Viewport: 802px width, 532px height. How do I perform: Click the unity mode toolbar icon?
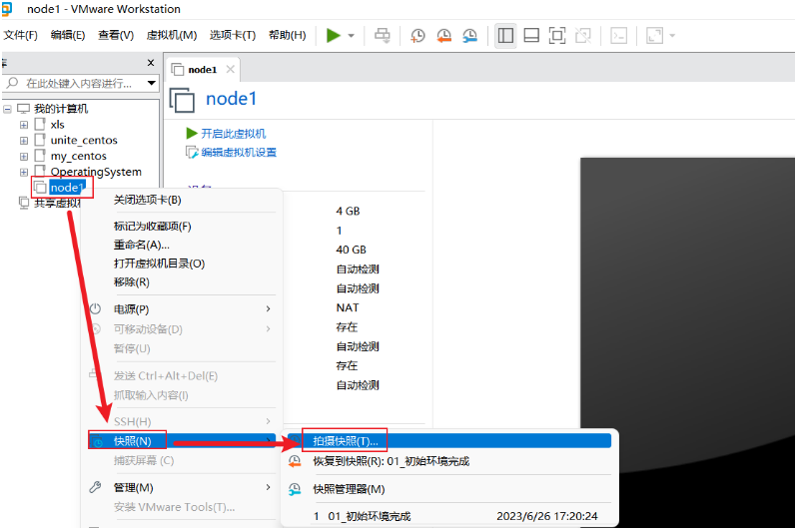582,35
